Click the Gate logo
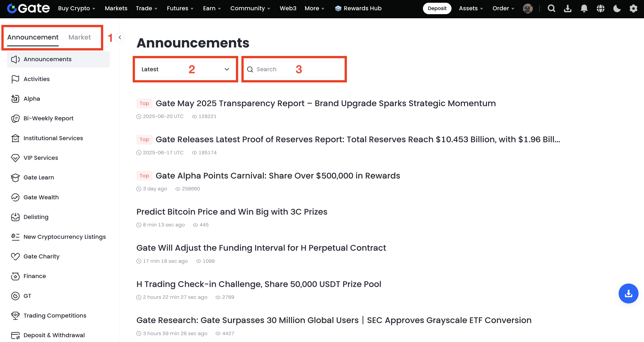This screenshot has width=644, height=342. pyautogui.click(x=29, y=8)
